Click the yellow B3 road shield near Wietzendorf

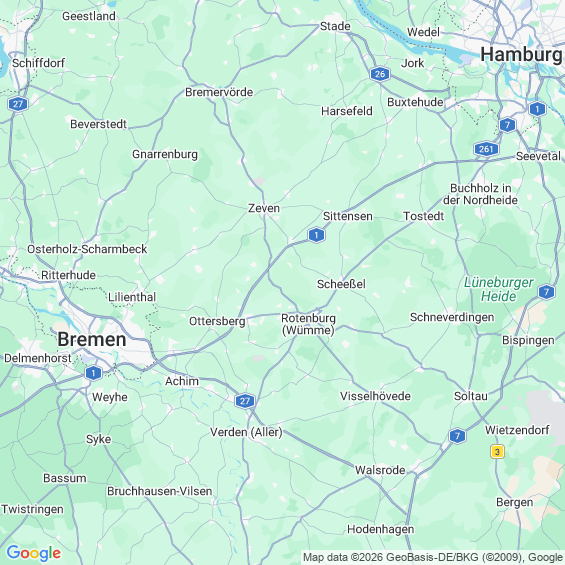pyautogui.click(x=497, y=451)
